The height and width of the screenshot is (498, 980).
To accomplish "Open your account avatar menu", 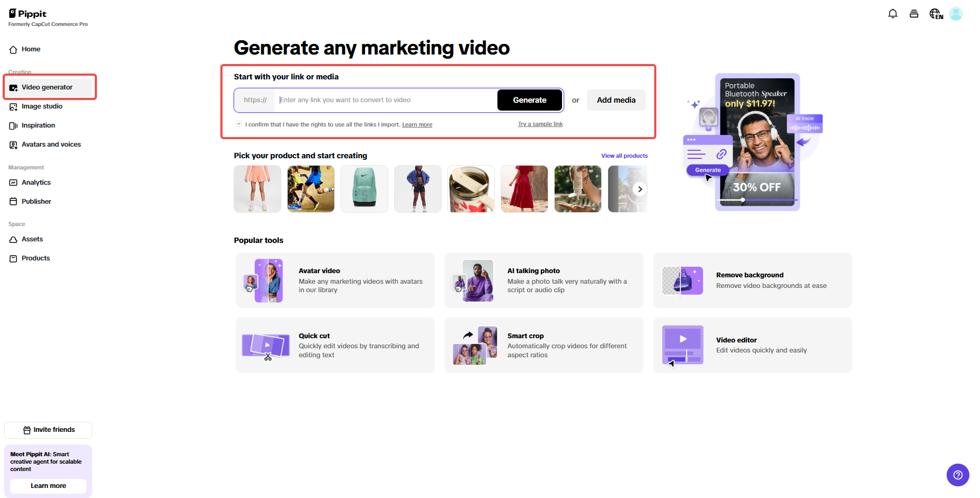I will pos(956,13).
